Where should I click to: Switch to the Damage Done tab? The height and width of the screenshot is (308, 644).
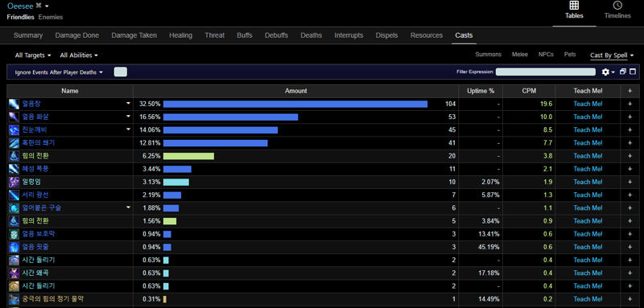77,35
